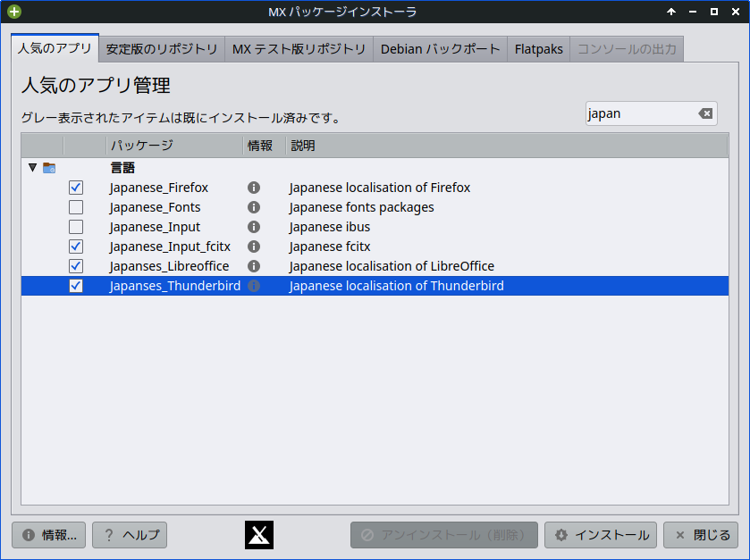Uncheck the Japanese_Input_fcitx checkbox
Screen dimensions: 750x560
click(x=76, y=247)
